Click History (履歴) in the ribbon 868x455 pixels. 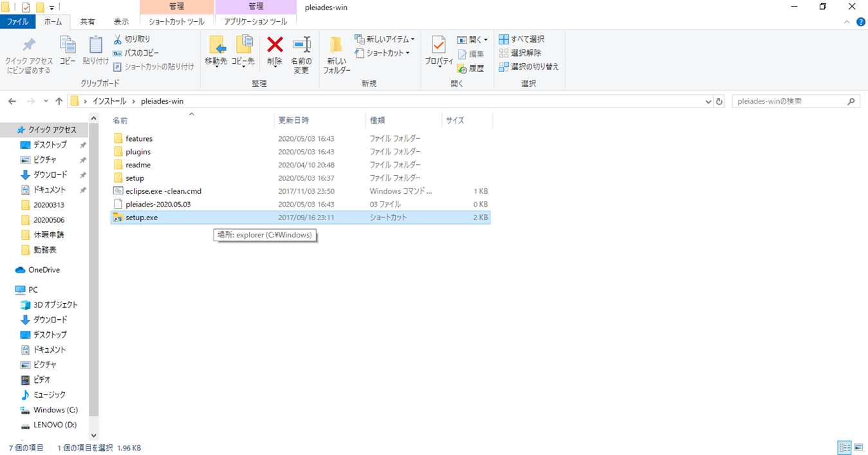471,68
